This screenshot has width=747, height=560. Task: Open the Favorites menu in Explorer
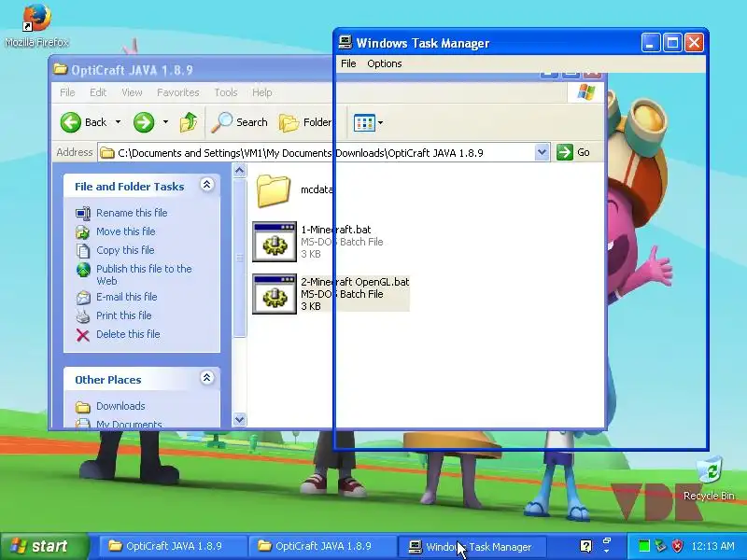click(178, 92)
